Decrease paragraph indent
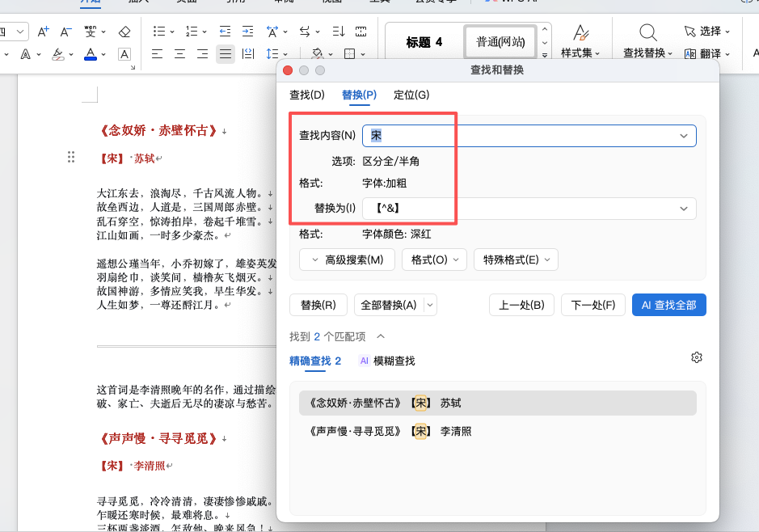This screenshot has width=759, height=532. pos(225,32)
